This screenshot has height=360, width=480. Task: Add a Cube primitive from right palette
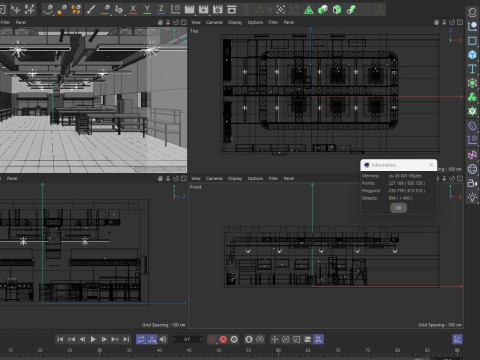(x=472, y=55)
